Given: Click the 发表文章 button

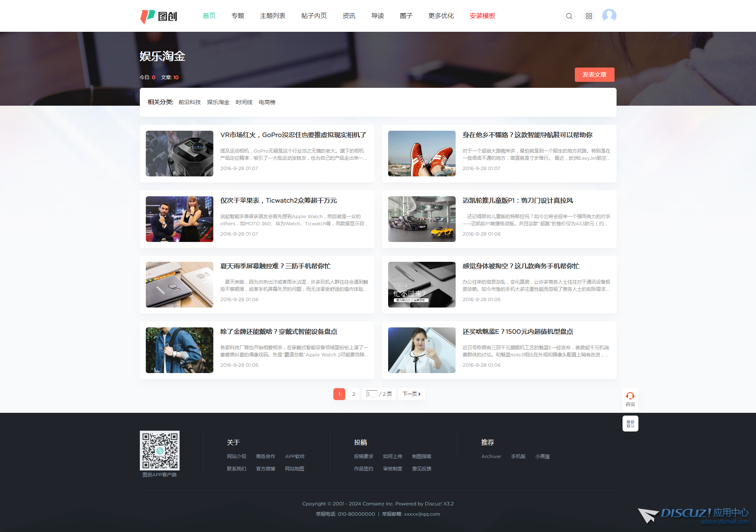Looking at the screenshot, I should click(x=594, y=75).
